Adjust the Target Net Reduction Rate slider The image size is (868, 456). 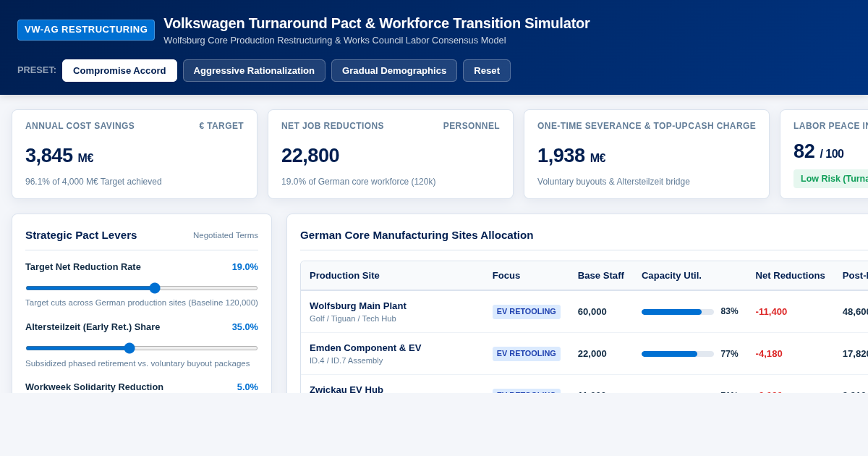[142, 288]
